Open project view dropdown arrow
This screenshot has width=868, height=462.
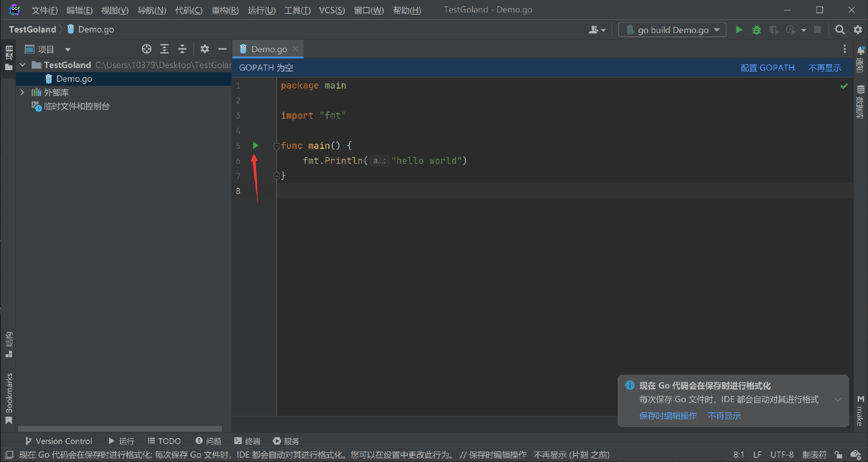click(x=68, y=50)
